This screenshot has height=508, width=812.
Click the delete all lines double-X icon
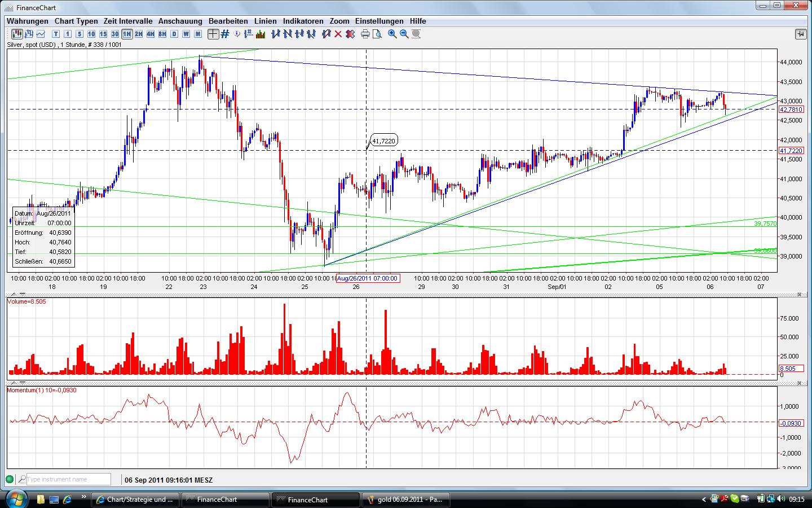coord(350,34)
